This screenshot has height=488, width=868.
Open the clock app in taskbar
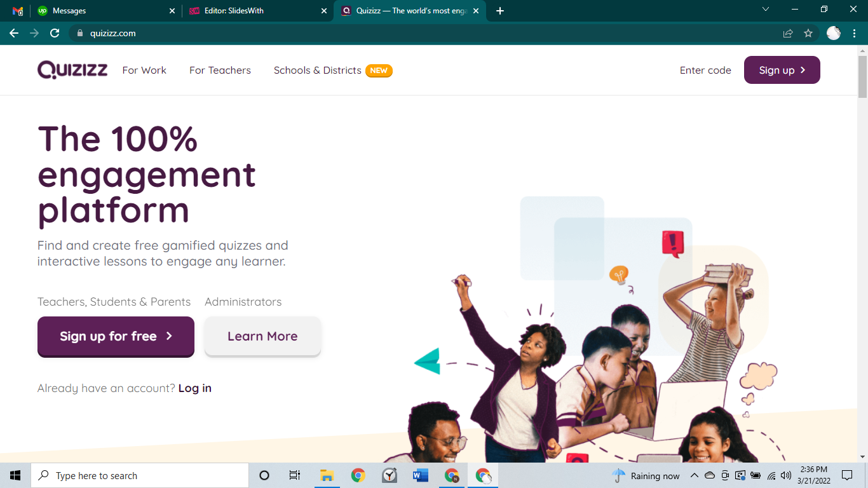tap(390, 475)
